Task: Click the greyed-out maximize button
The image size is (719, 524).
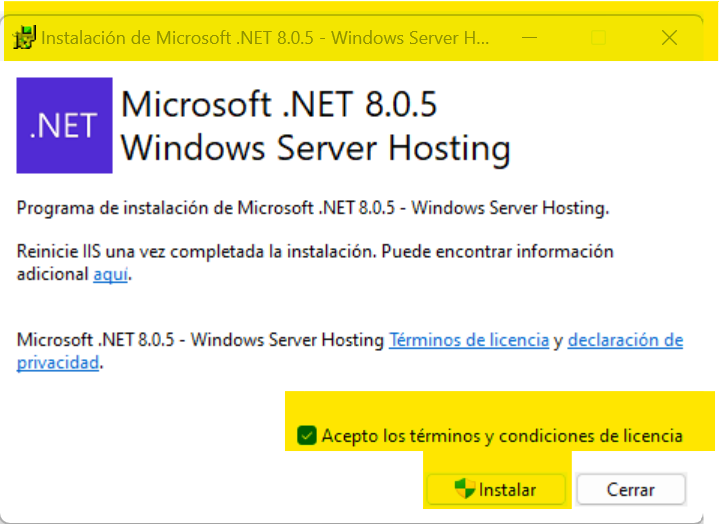Action: (599, 38)
